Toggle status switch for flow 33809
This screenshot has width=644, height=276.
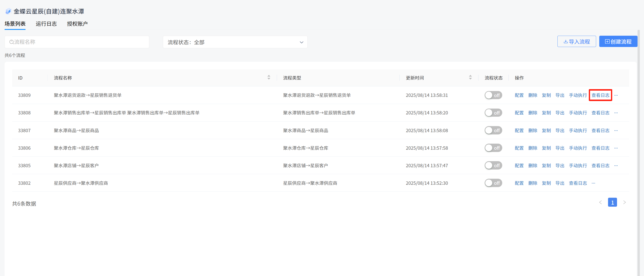point(493,95)
